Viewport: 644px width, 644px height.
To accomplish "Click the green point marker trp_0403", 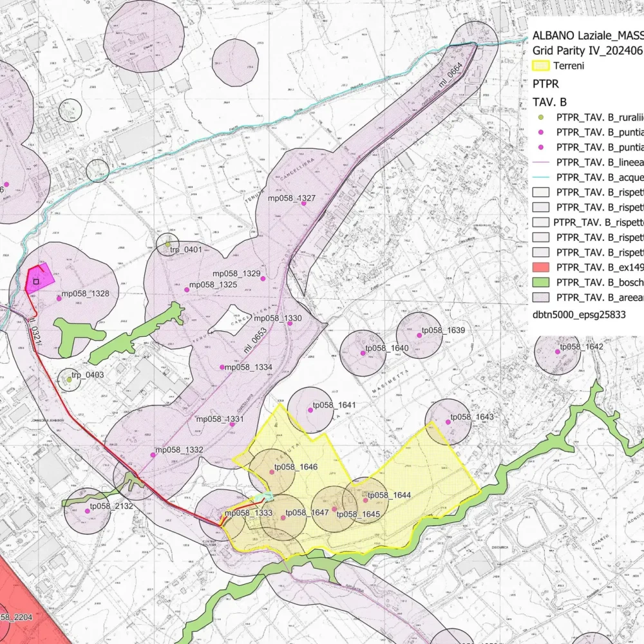I will 69,379.
